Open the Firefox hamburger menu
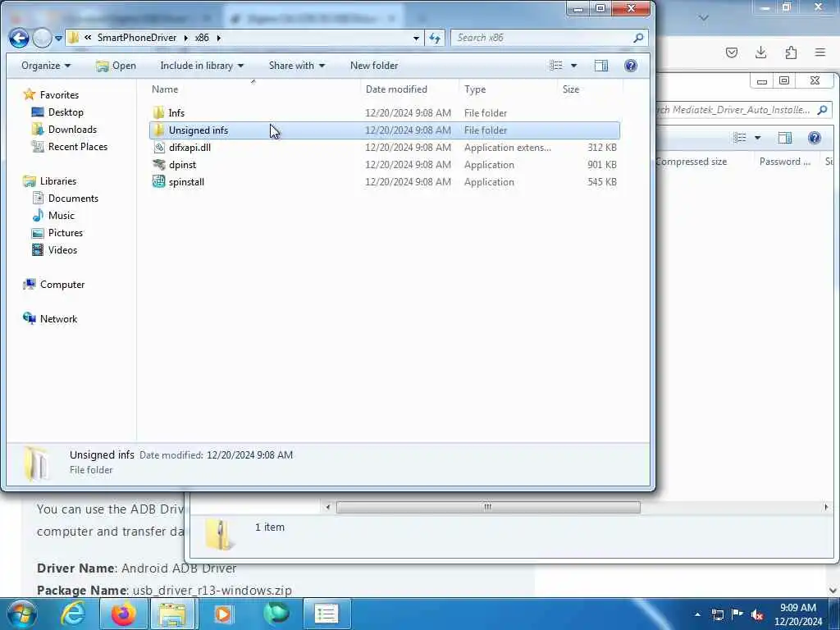 click(820, 52)
